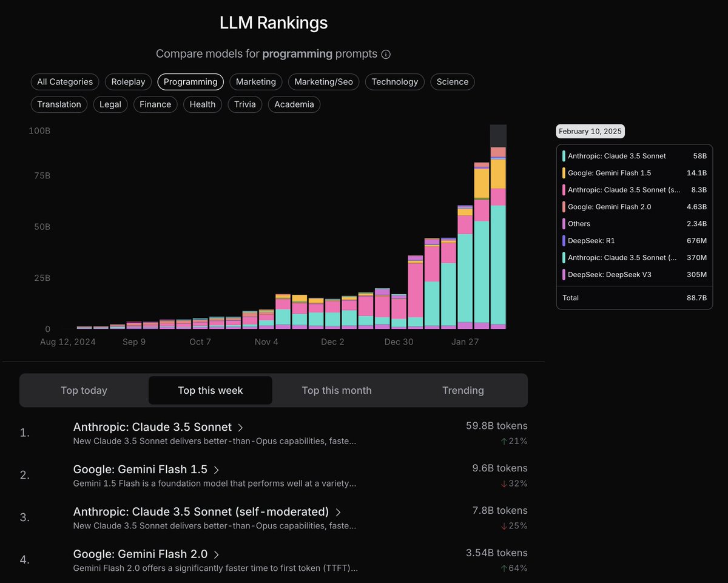Click chevron beside Claude 3.5 Sonnet (self-moderated)
728x583 pixels.
(339, 512)
